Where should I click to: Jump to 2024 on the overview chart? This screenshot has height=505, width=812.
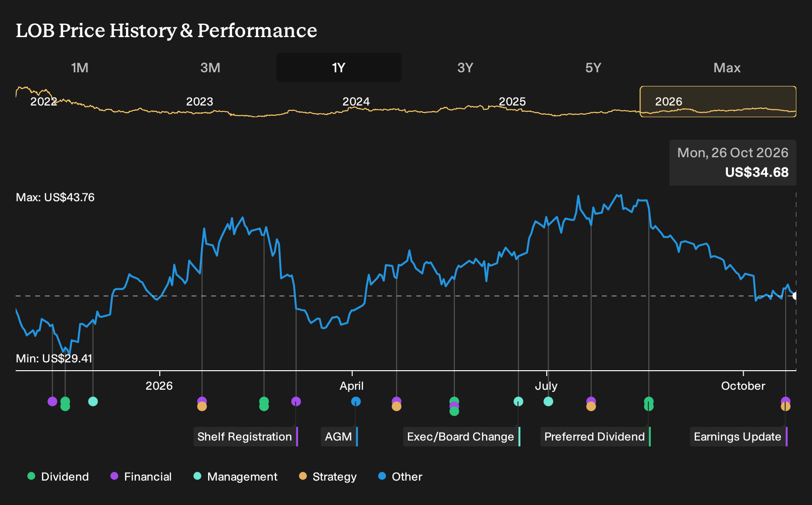coord(356,102)
